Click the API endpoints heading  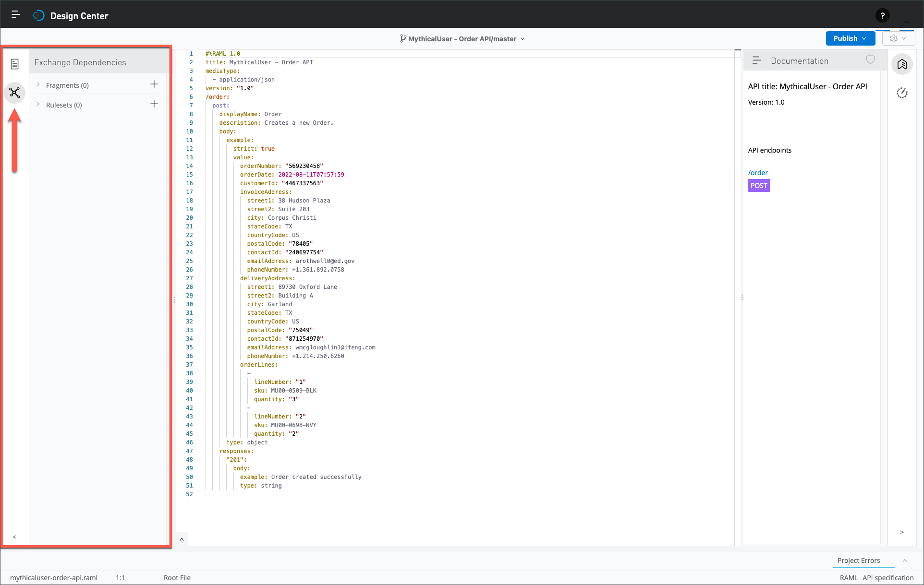point(770,150)
